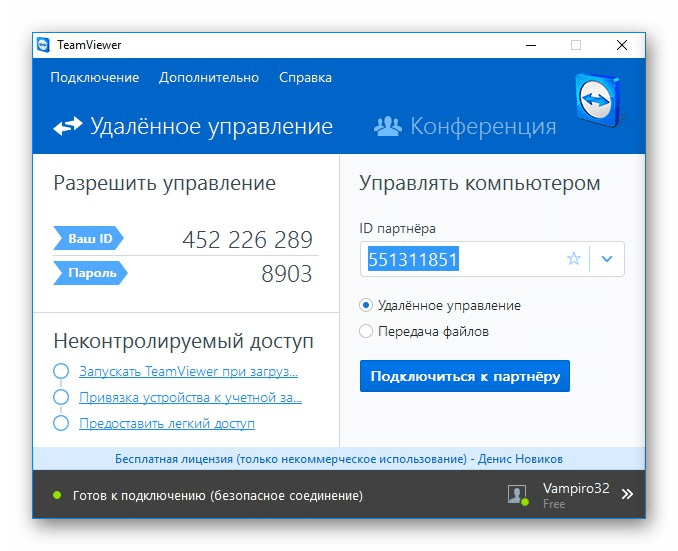Open the Привязка устройства к учетной за... link
The image size is (678, 551).
[x=190, y=397]
